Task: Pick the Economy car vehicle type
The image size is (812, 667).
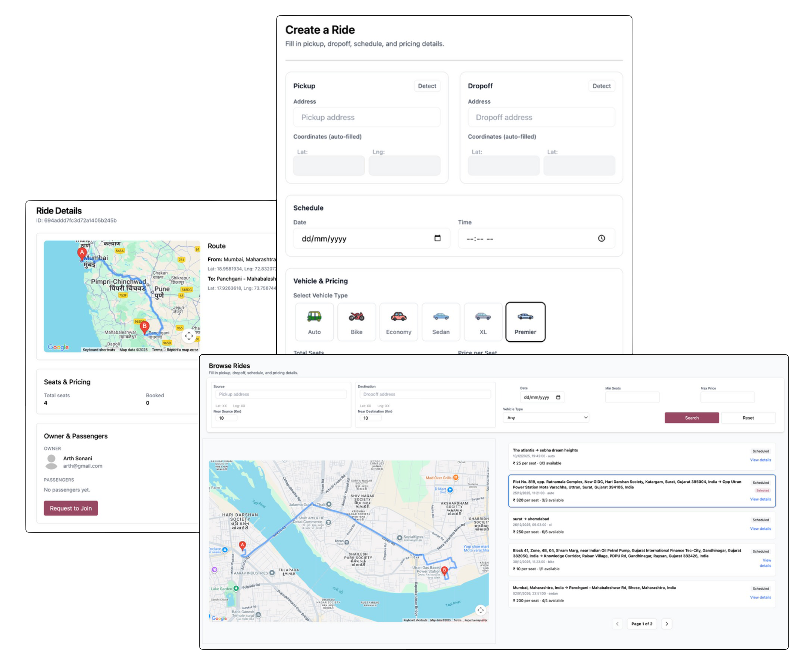Action: pyautogui.click(x=399, y=322)
